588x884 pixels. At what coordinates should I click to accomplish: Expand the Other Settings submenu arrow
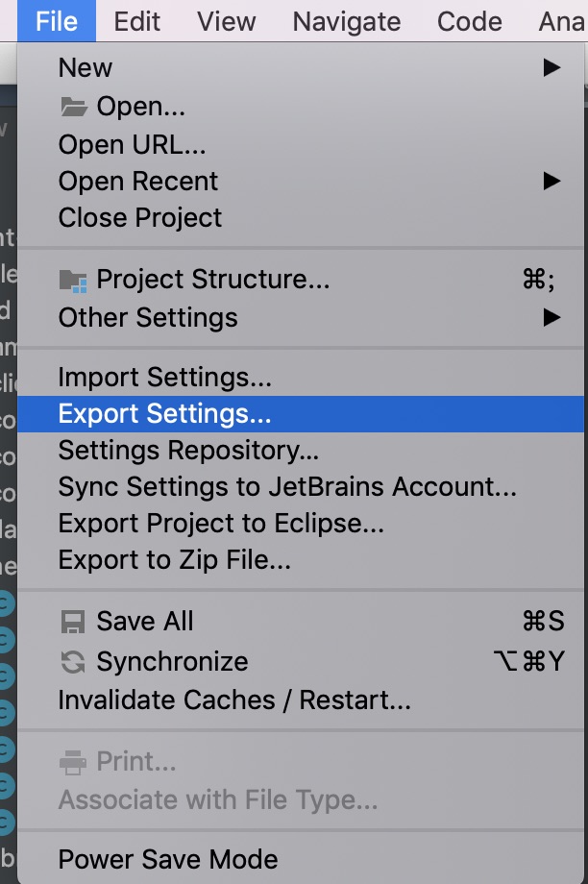551,317
